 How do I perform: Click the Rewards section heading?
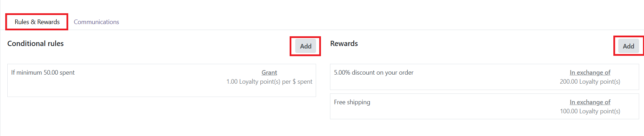coord(344,44)
